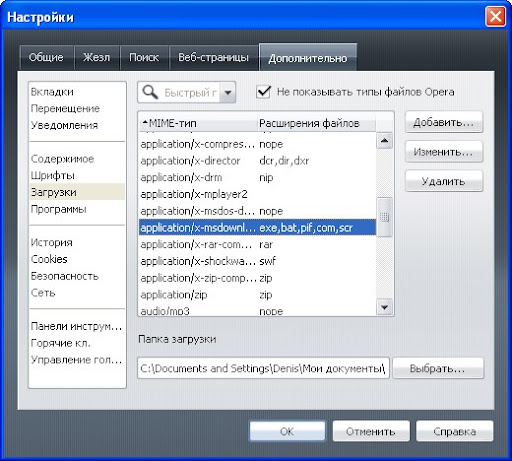This screenshot has height=461, width=512.
Task: Select the application/x-msdos-d... row
Action: click(x=257, y=211)
